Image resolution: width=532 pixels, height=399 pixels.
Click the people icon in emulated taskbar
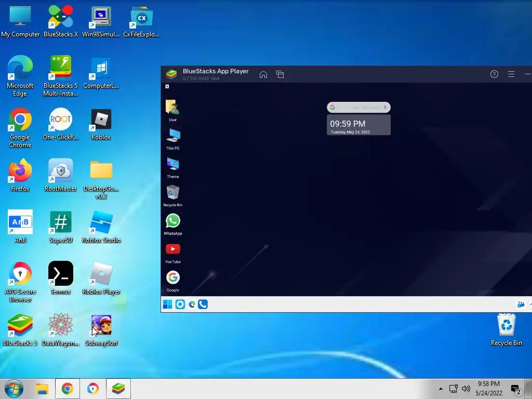coord(521,304)
